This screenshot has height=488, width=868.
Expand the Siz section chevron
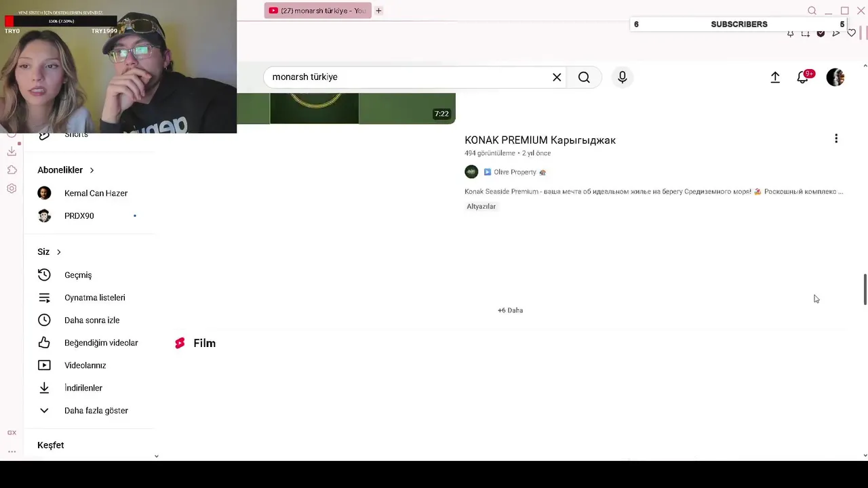[x=59, y=252]
